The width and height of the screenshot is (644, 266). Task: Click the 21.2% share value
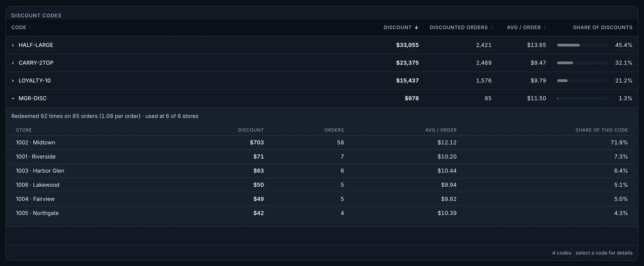tap(624, 81)
